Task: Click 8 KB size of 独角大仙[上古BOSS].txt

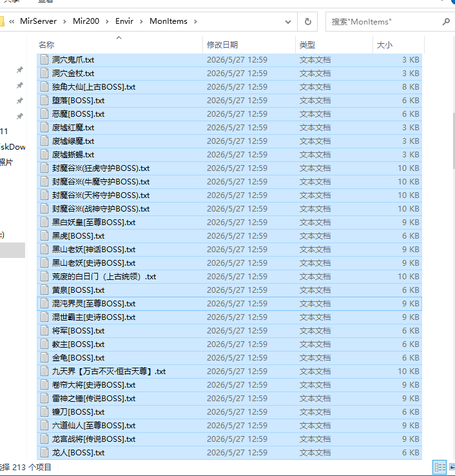Action: (411, 87)
